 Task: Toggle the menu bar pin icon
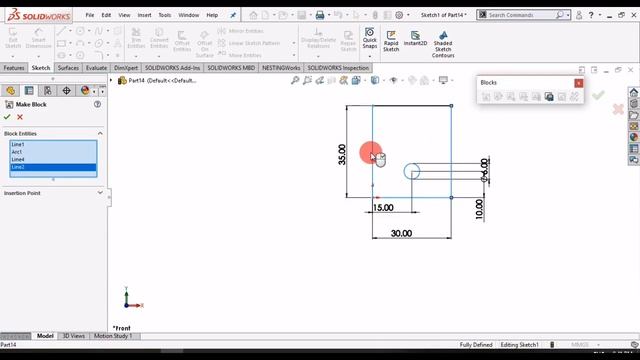pos(233,15)
